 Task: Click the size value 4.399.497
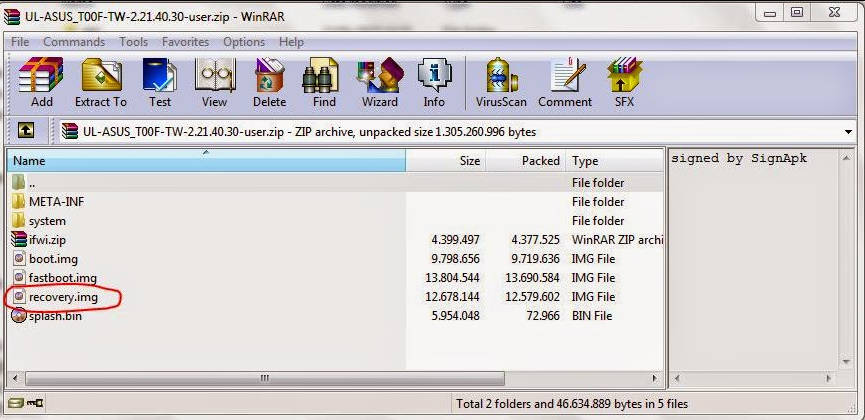click(456, 240)
